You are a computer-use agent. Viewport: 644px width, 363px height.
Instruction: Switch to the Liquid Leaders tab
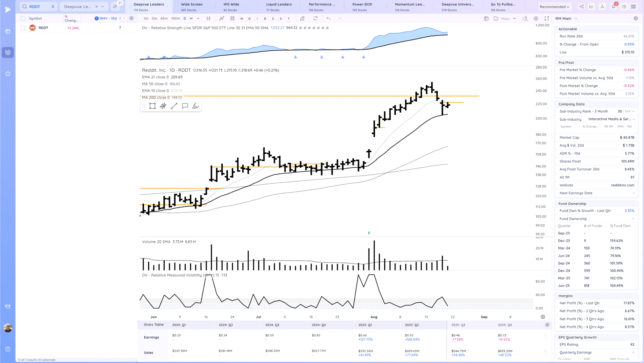279,7
